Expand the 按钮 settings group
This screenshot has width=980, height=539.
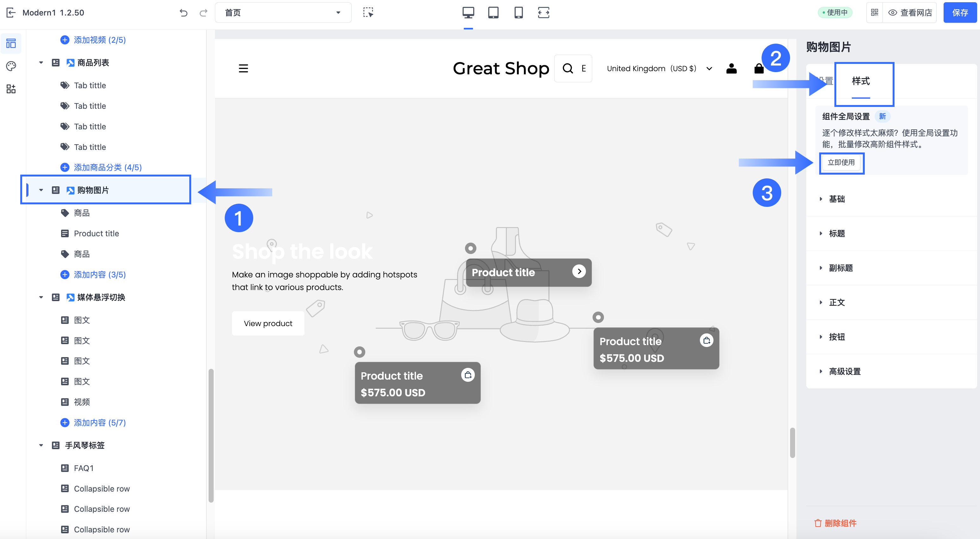pos(891,337)
